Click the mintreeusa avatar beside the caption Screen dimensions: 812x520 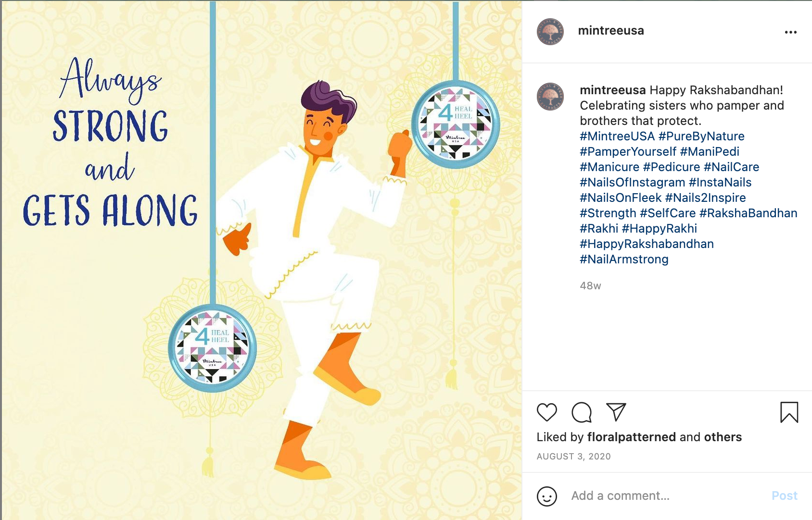pyautogui.click(x=550, y=97)
